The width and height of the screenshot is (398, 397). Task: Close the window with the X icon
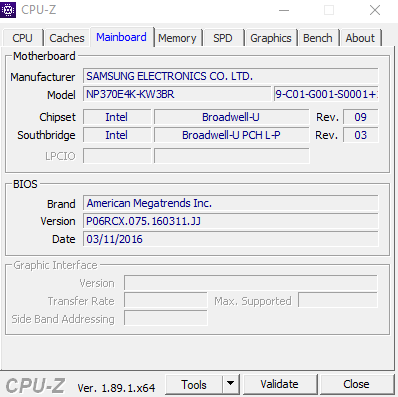click(x=375, y=10)
